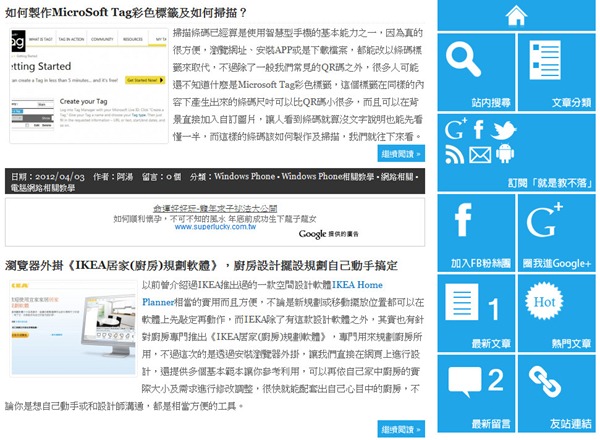Open the Windows Phone相關教學 category link

(x=328, y=176)
